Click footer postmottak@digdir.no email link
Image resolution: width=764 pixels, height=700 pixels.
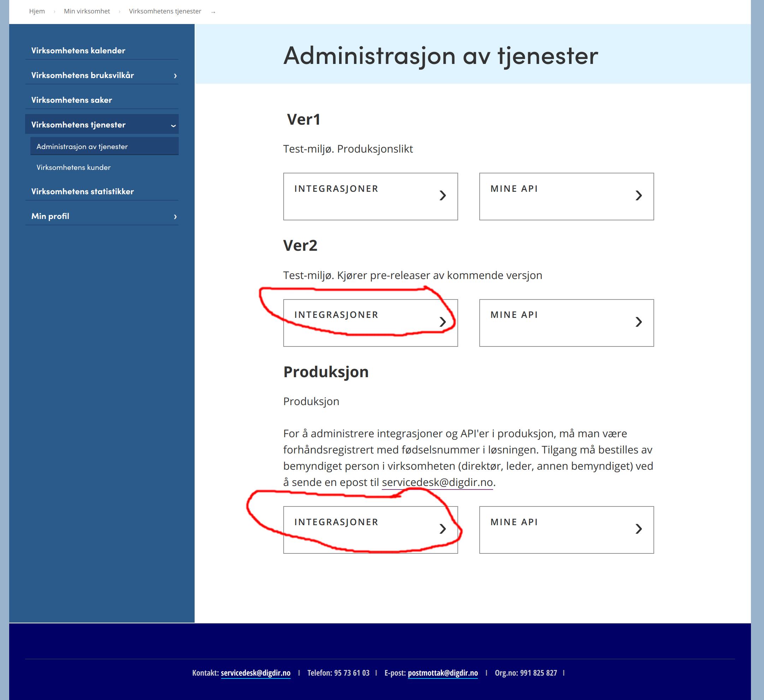tap(443, 673)
